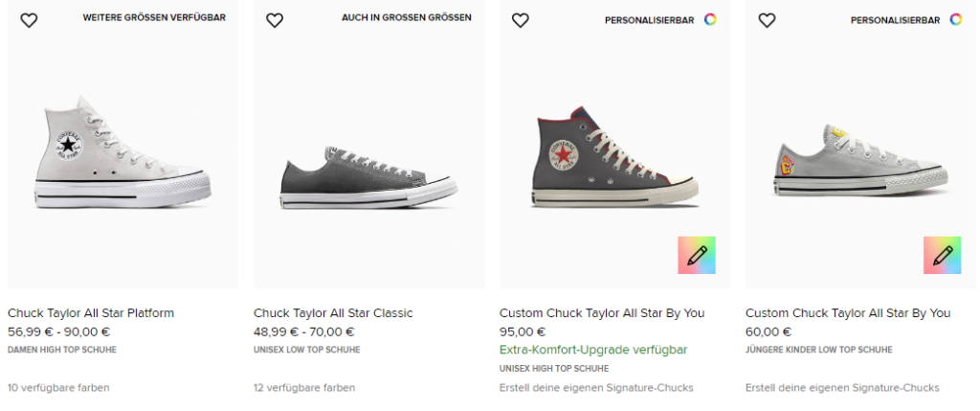Click 'Weitere Grössen Verfügbar' label
Viewport: 980px width, 411px height.
(x=154, y=17)
